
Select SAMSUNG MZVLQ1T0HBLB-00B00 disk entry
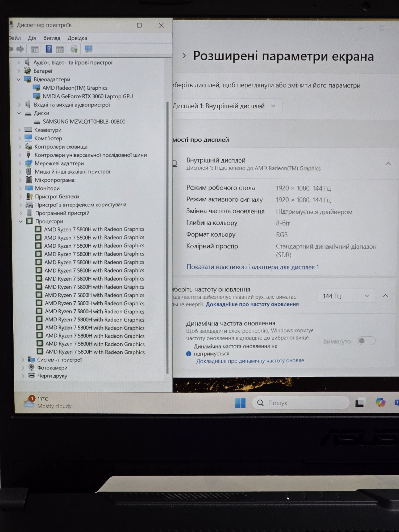84,122
